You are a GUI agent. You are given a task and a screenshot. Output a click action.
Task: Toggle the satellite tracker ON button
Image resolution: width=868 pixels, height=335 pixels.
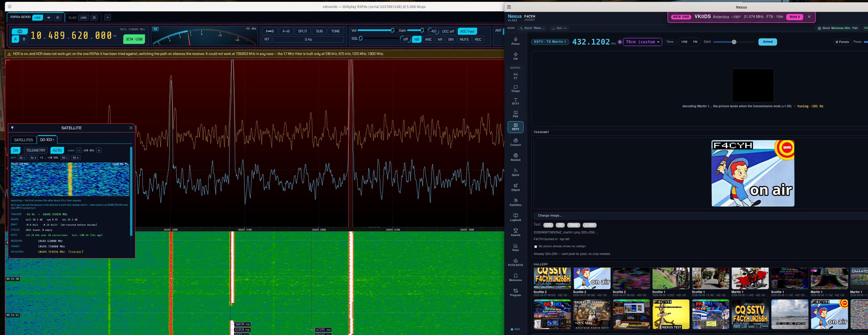point(16,150)
